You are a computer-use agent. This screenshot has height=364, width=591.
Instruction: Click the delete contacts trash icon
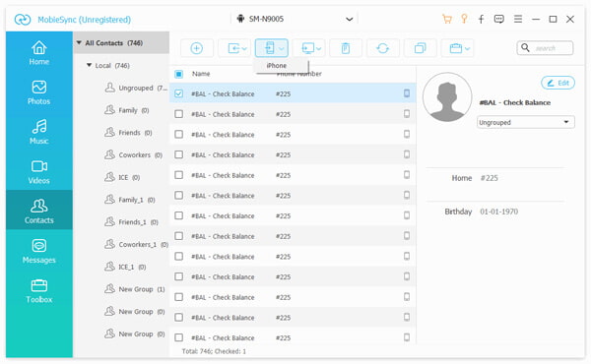point(346,48)
